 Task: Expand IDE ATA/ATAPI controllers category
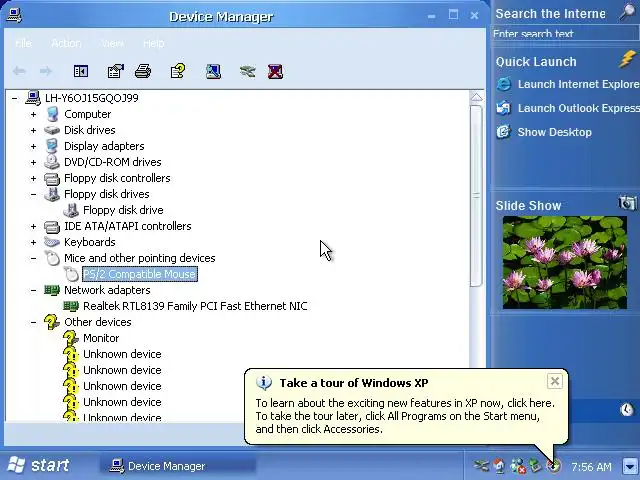click(33, 226)
